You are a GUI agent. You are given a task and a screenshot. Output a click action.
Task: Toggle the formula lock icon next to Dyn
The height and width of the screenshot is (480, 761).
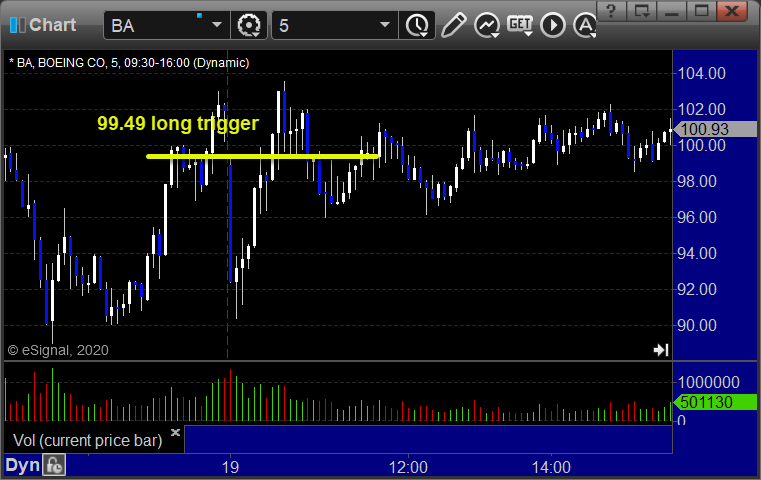point(54,465)
